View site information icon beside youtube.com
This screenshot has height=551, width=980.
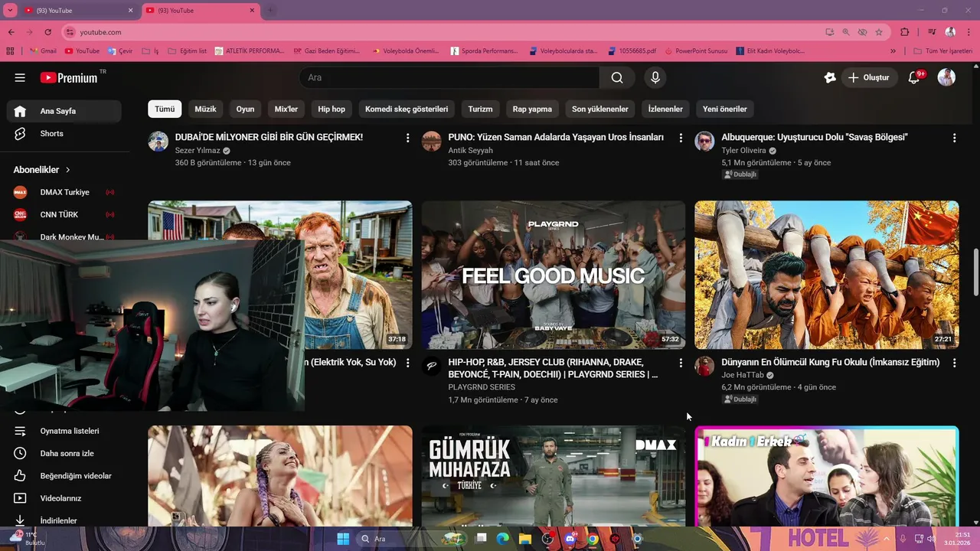pyautogui.click(x=70, y=32)
